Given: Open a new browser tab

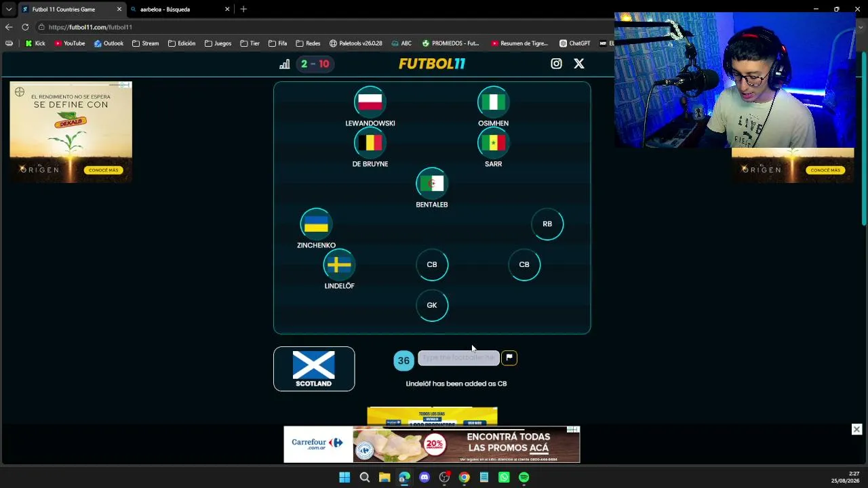Looking at the screenshot, I should tap(243, 9).
